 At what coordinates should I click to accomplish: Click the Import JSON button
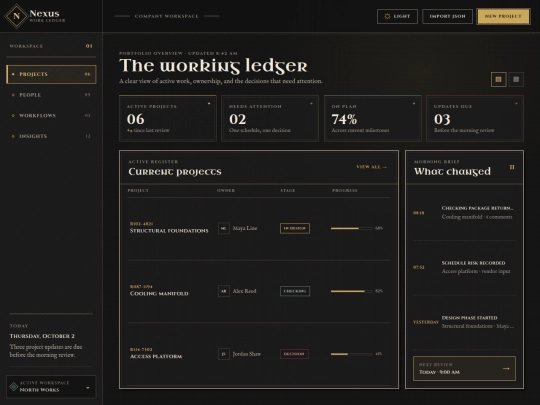pyautogui.click(x=447, y=16)
